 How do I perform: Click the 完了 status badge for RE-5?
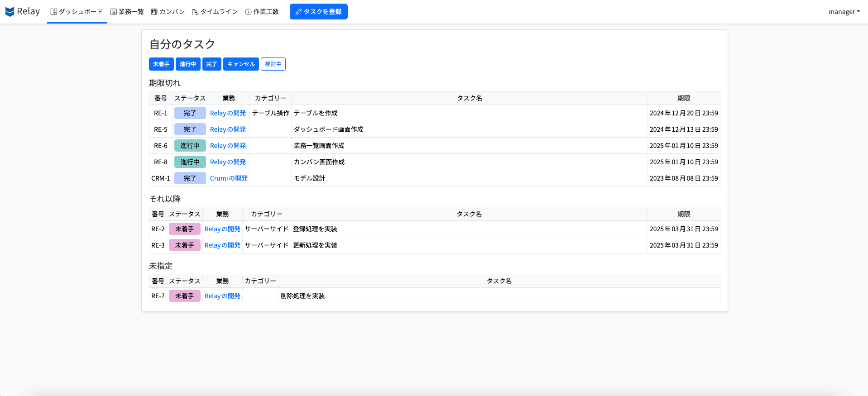[x=190, y=129]
